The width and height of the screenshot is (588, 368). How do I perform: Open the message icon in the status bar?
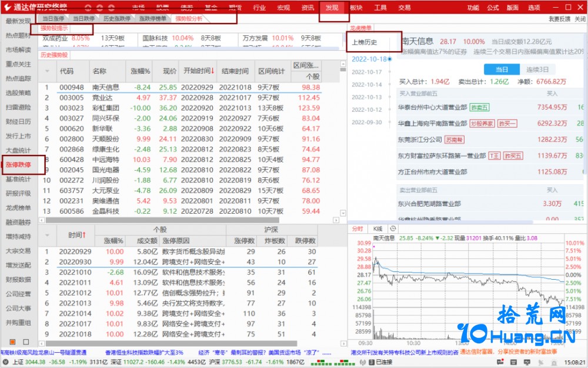coord(500,362)
